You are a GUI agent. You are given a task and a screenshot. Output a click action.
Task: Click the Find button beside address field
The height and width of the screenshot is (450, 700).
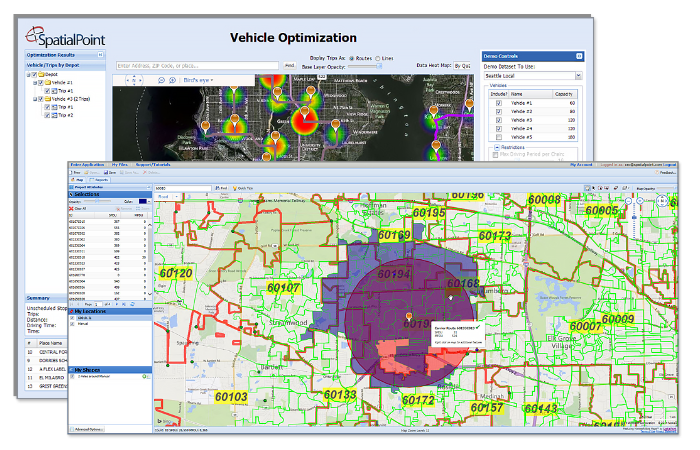pyautogui.click(x=289, y=66)
